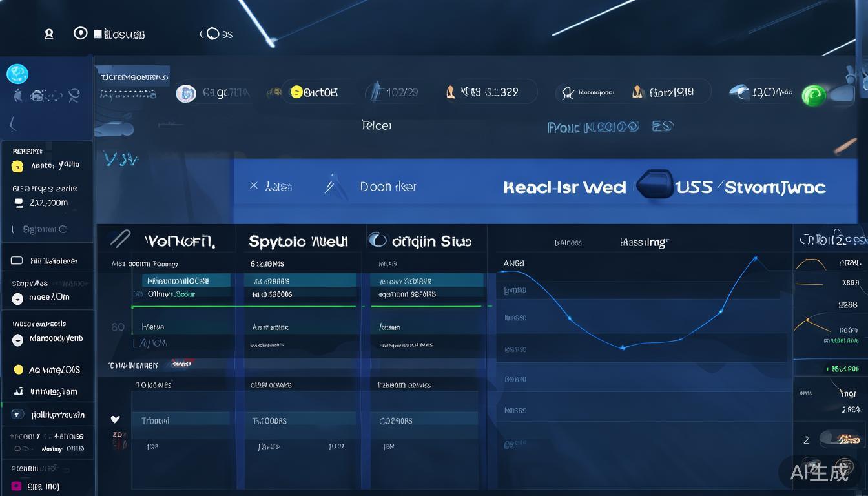Tick the empty rectangle checkbox in sidebar

17,261
